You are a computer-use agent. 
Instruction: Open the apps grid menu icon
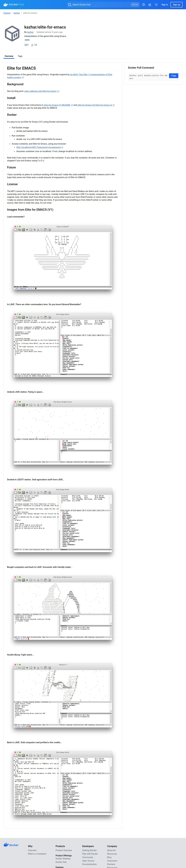156,5
